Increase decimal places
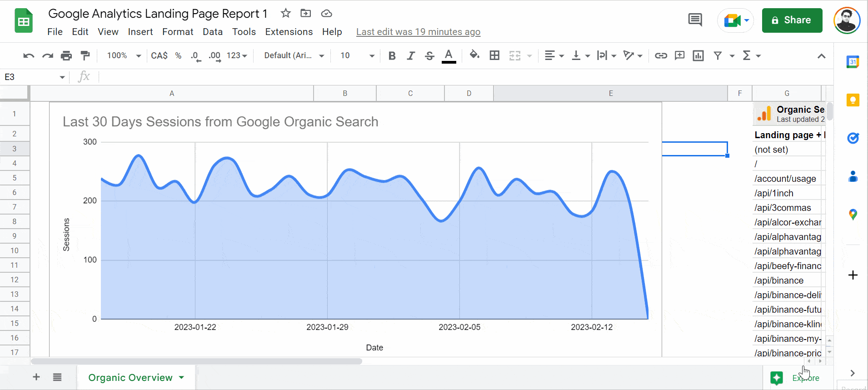868x390 pixels. 215,56
